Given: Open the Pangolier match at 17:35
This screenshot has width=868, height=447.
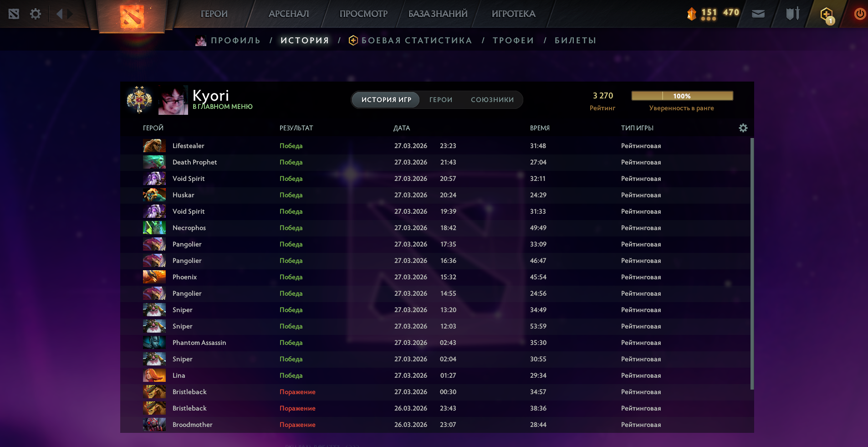Looking at the screenshot, I should 435,244.
